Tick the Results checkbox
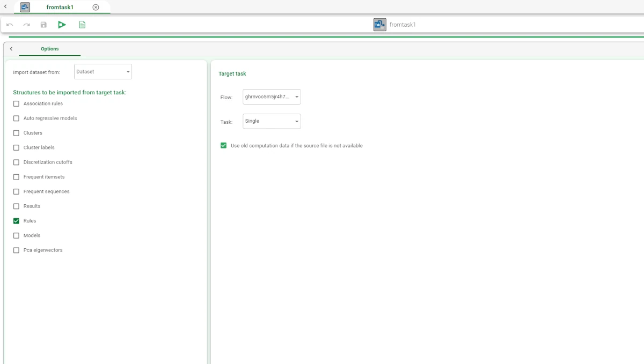644x364 pixels. coord(16,206)
